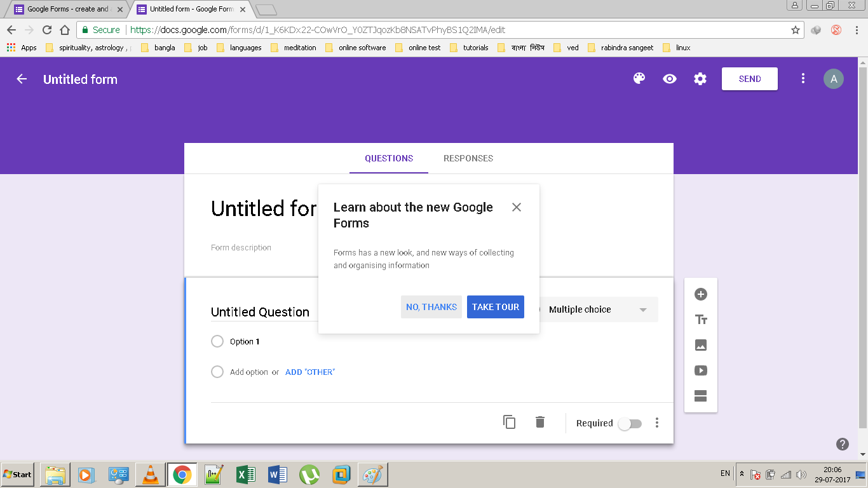Duplicate the question with the copy icon
The height and width of the screenshot is (488, 868).
tap(509, 422)
